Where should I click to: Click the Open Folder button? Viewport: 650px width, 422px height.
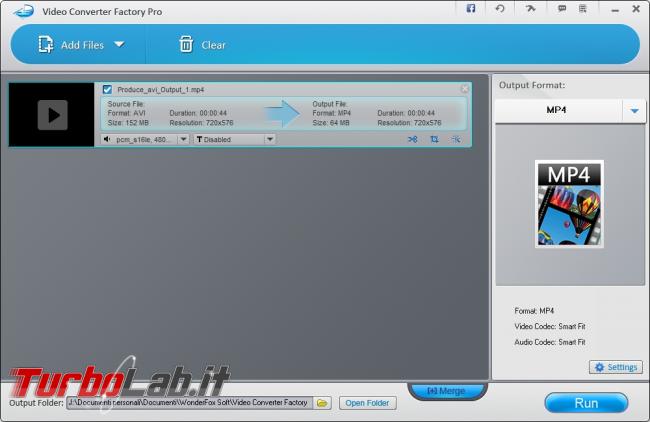[367, 403]
